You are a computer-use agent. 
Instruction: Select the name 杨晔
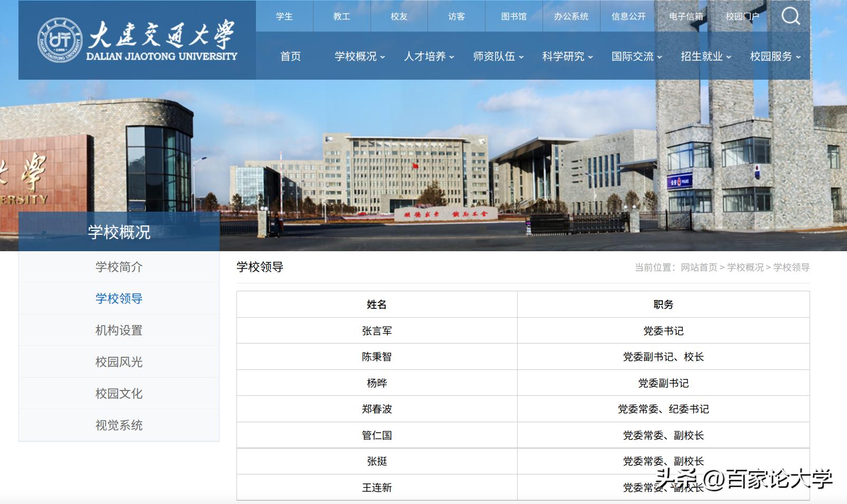pos(377,383)
